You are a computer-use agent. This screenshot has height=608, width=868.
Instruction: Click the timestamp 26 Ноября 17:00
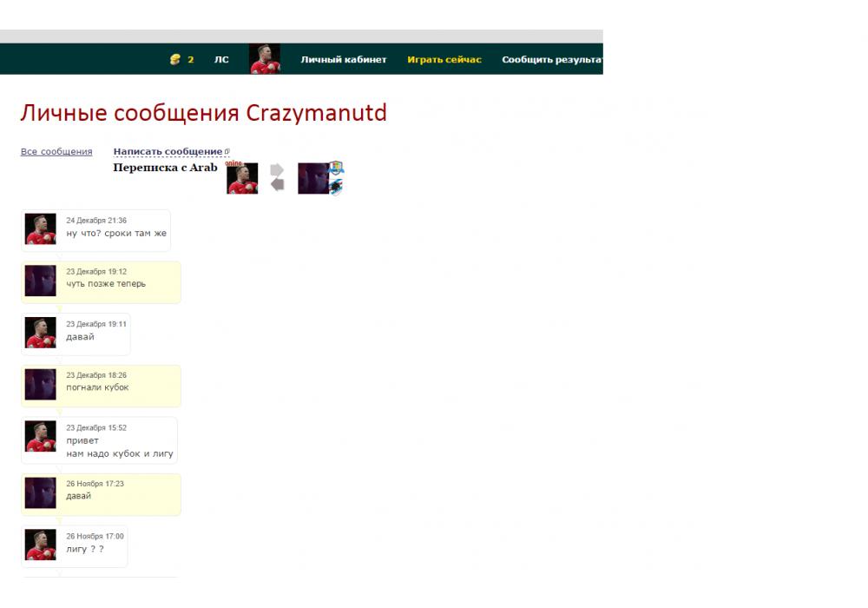(95, 536)
